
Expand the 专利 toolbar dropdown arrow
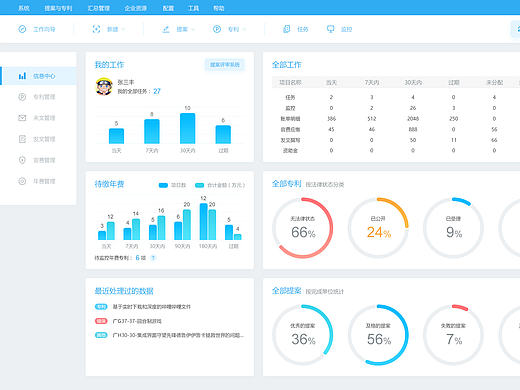(244, 29)
